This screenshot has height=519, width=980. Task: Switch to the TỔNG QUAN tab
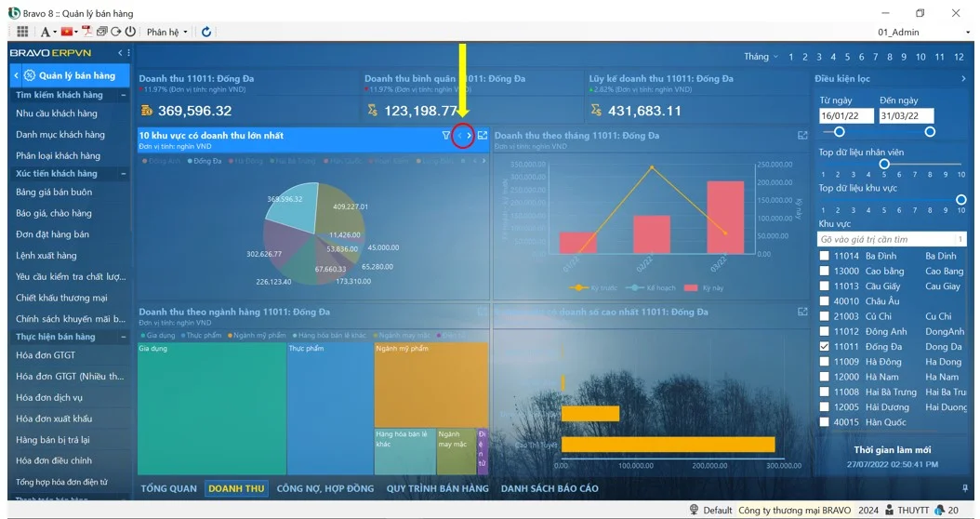coord(168,488)
